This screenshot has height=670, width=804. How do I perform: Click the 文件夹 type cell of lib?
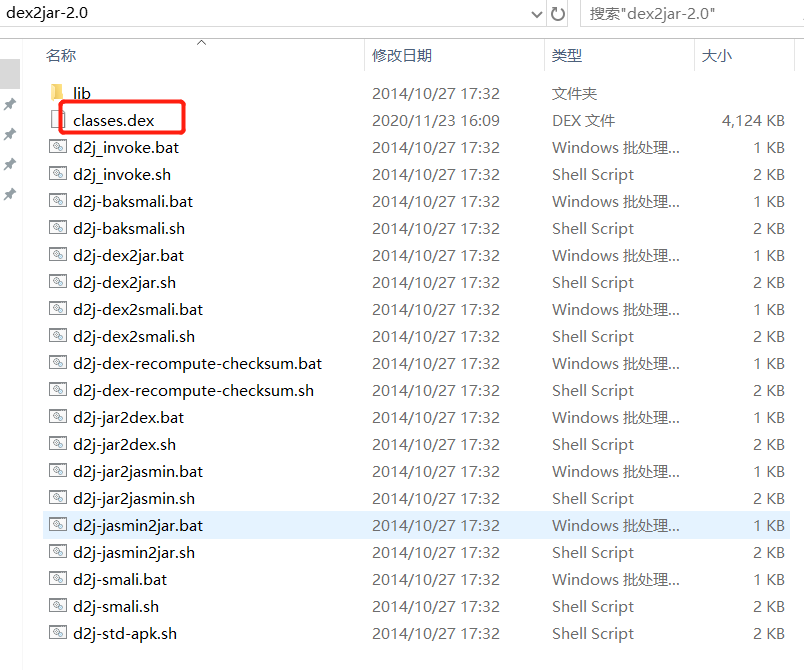point(574,93)
